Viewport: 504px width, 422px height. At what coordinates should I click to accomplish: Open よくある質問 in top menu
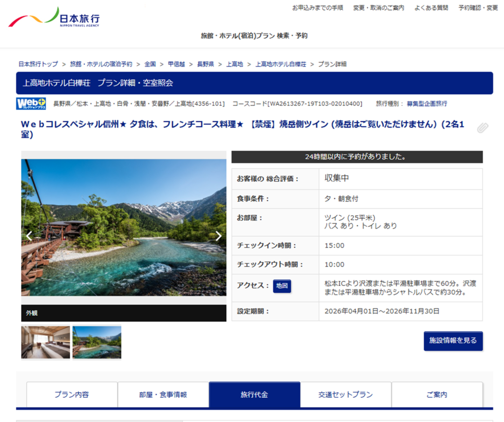pos(431,8)
